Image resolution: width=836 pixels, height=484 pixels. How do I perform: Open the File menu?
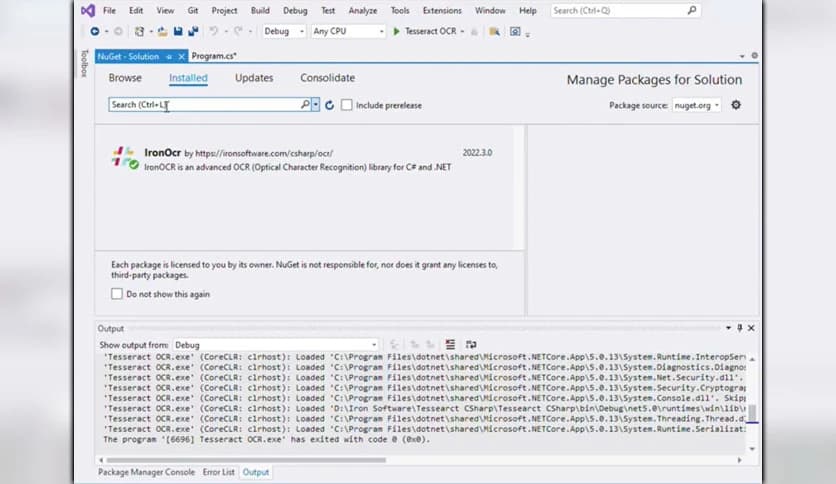pos(109,10)
